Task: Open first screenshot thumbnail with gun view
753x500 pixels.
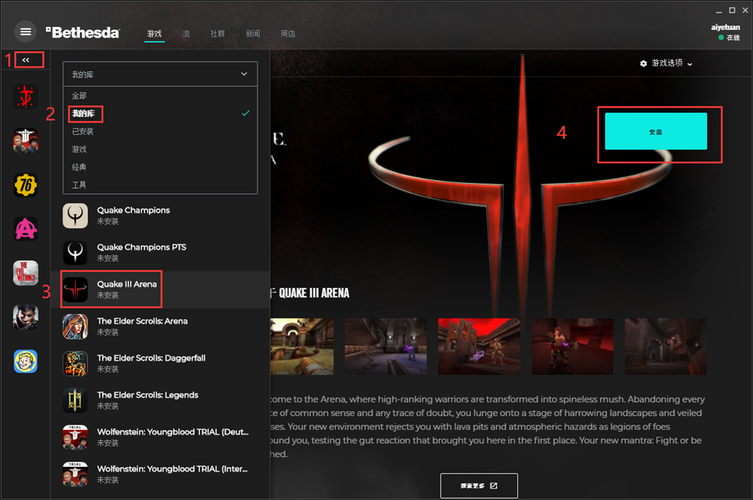Action: pos(302,346)
